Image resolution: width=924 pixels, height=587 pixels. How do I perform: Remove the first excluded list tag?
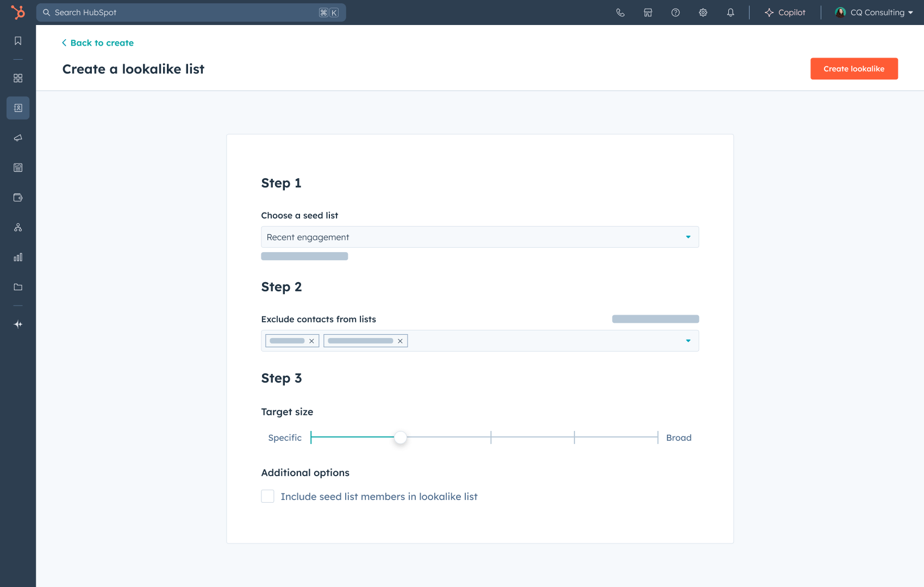click(x=311, y=341)
